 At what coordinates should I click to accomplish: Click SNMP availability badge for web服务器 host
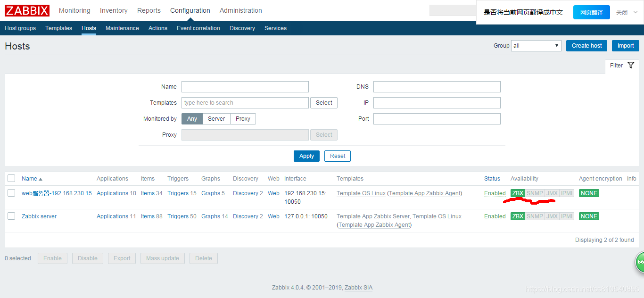535,193
